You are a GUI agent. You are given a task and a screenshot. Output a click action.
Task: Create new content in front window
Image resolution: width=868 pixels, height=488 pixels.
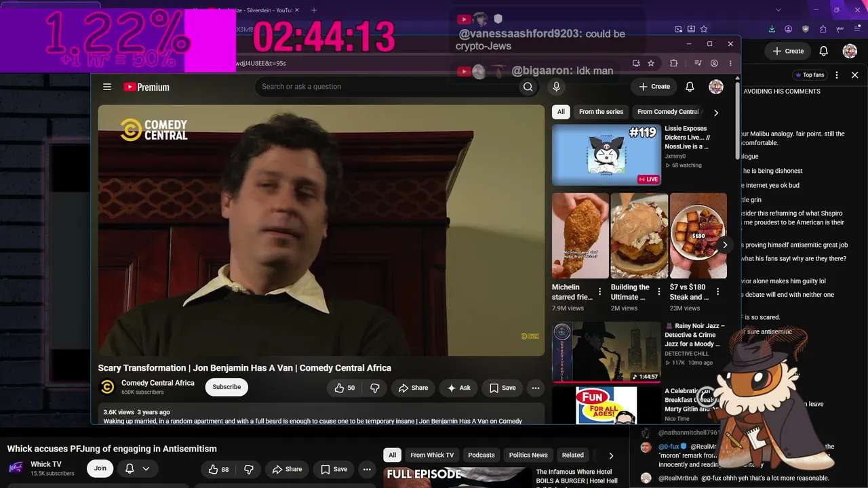coord(654,87)
